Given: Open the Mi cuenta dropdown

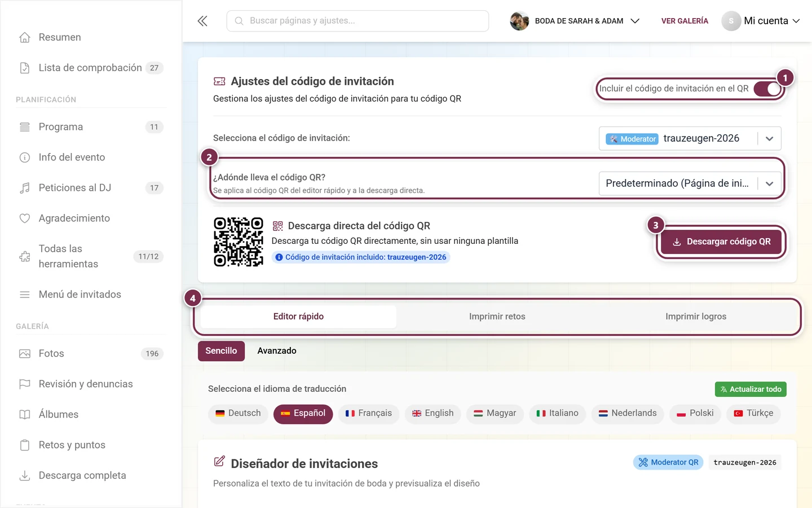Looking at the screenshot, I should [761, 21].
